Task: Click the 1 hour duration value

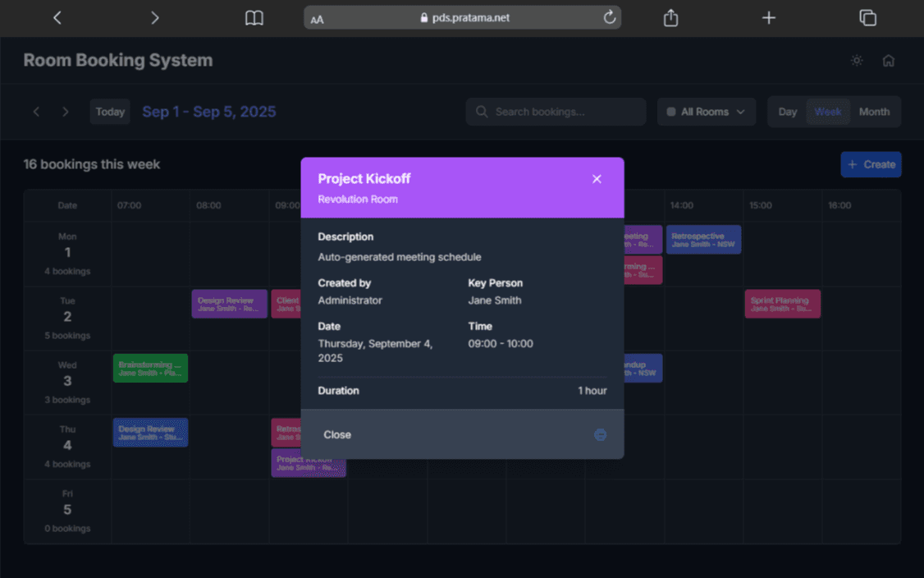Action: 592,391
